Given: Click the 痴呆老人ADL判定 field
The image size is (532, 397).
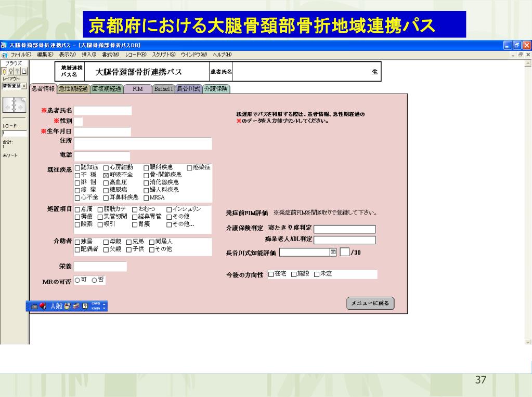Looking at the screenshot, I should click(x=345, y=240).
